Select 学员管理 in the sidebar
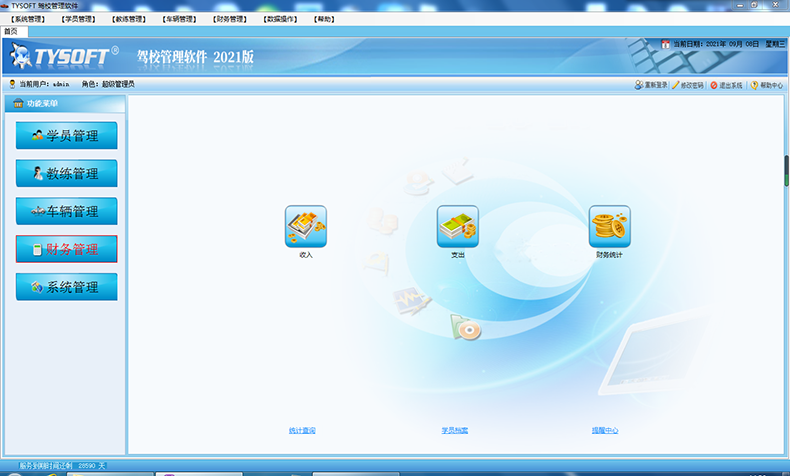790x476 pixels. coord(66,136)
